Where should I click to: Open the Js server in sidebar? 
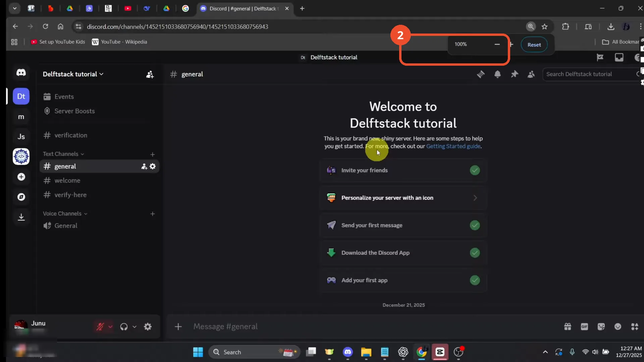coord(21,136)
